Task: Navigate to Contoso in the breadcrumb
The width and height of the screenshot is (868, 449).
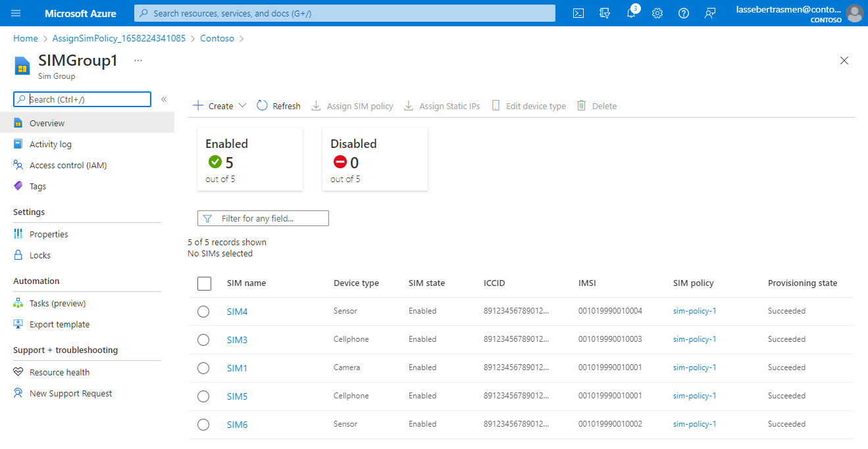Action: click(x=217, y=38)
